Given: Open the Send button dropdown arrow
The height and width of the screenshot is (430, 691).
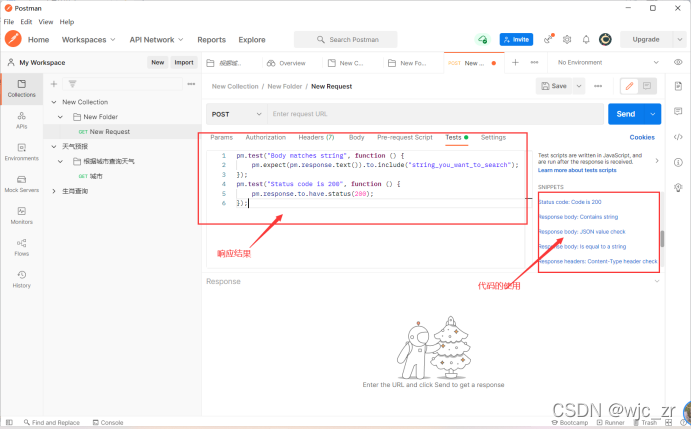Looking at the screenshot, I should click(x=653, y=114).
